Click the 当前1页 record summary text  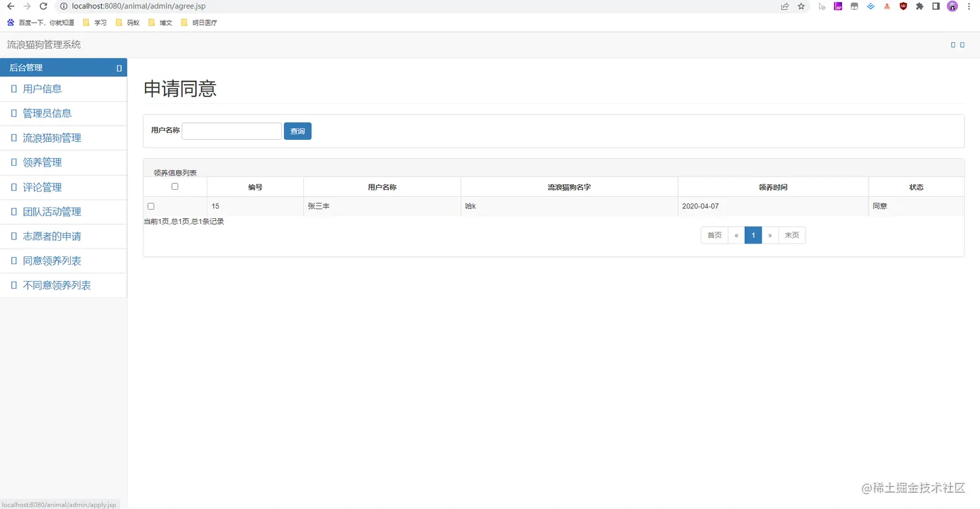(183, 221)
